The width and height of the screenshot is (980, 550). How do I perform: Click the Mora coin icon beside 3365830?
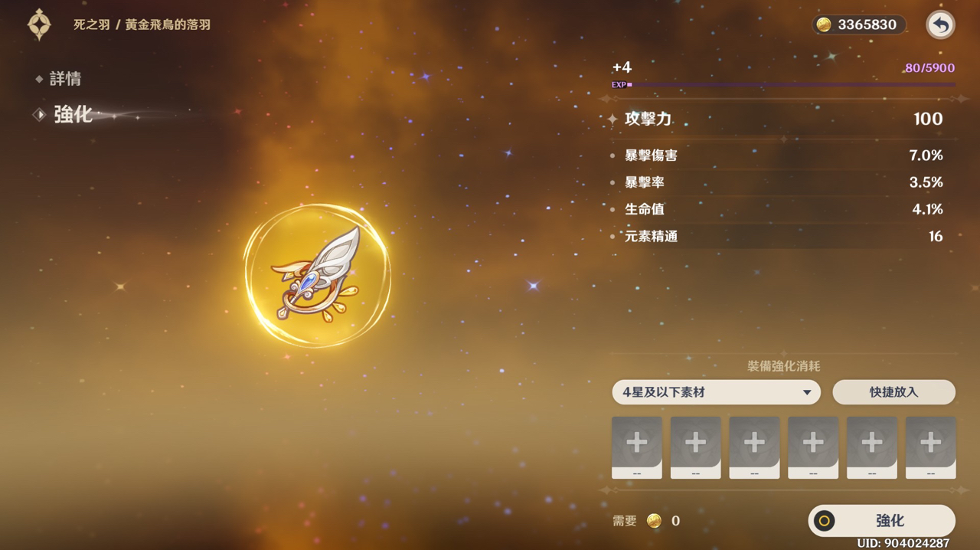tap(824, 25)
